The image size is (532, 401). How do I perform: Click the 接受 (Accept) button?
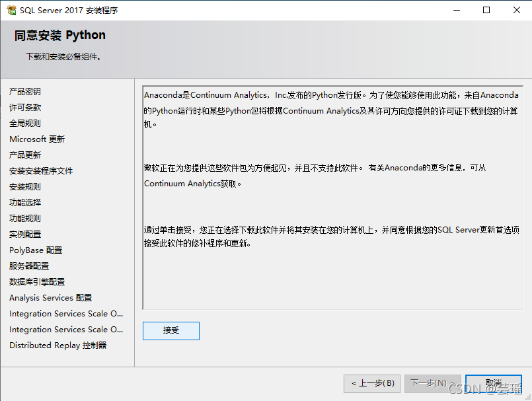[x=171, y=330]
